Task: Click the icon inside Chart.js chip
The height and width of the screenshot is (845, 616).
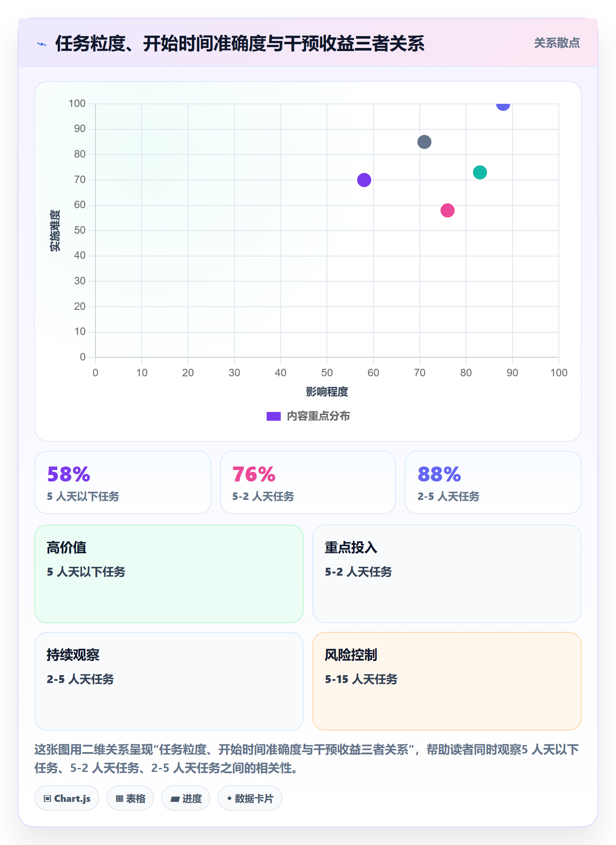Action: (48, 799)
